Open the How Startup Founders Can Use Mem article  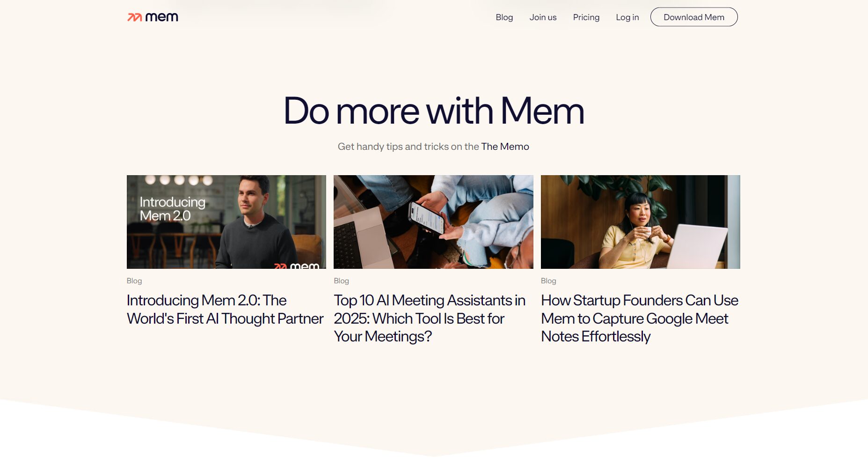tap(639, 318)
